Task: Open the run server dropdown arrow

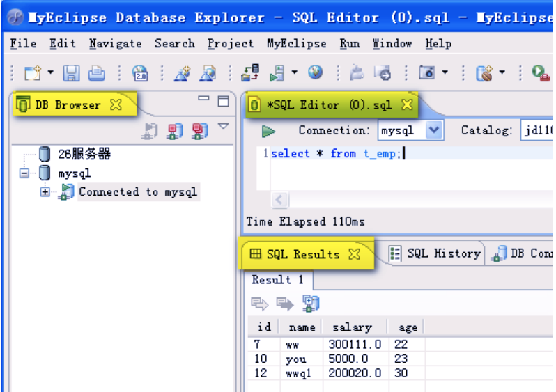Action: pos(294,72)
